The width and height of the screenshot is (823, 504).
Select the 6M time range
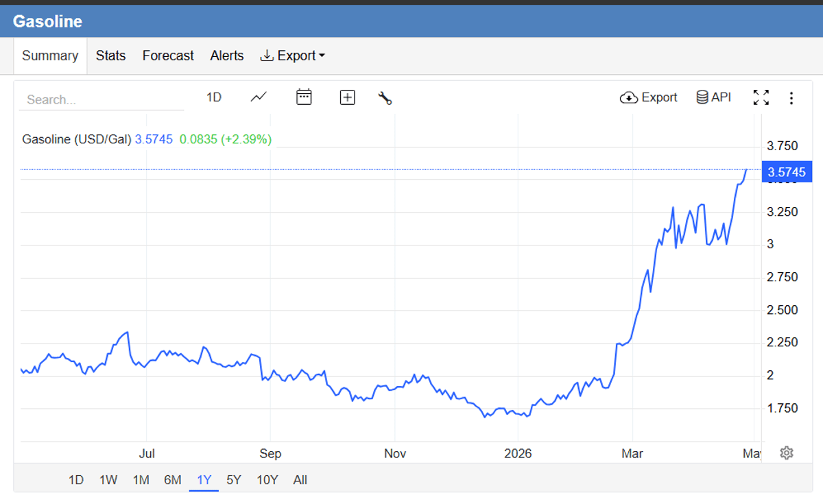(173, 480)
